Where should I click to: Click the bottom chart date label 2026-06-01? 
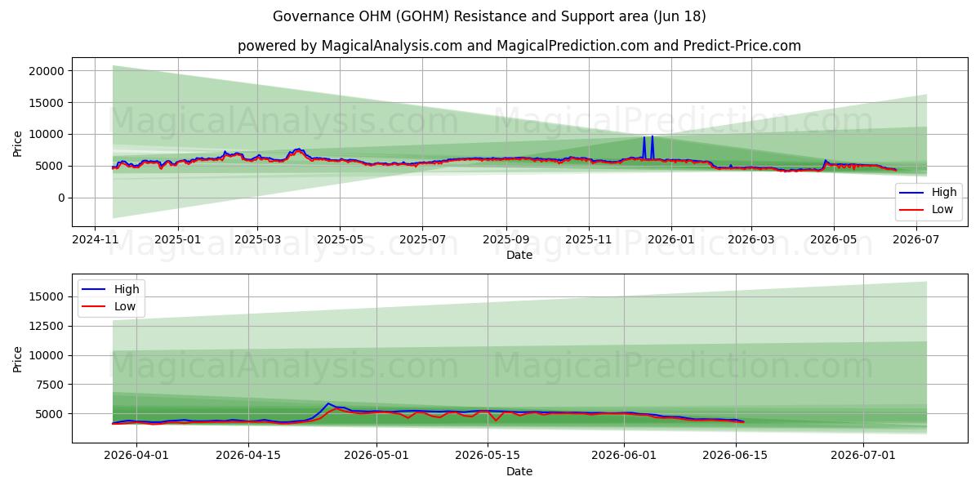pos(625,456)
